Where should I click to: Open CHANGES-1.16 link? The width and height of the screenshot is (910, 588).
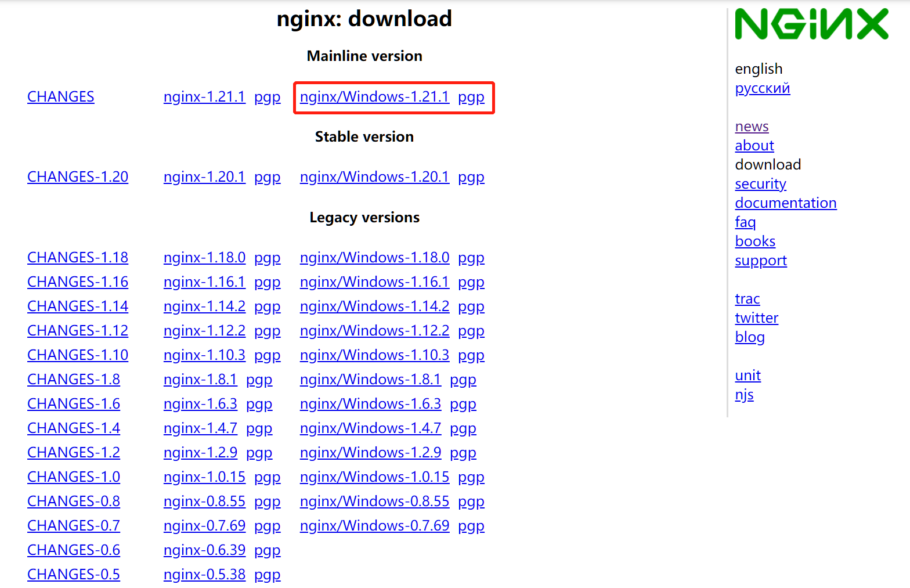[78, 282]
